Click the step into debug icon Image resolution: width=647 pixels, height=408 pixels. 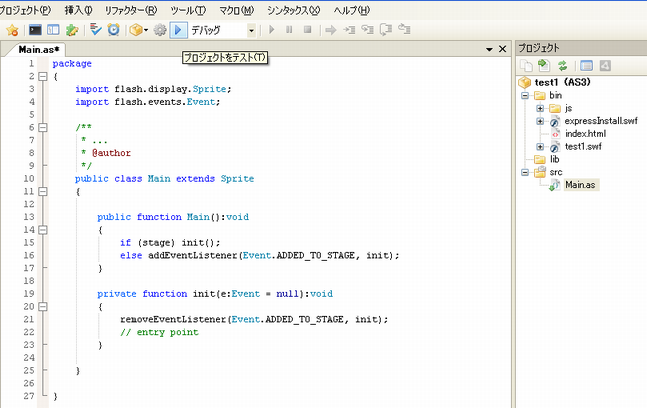[349, 30]
